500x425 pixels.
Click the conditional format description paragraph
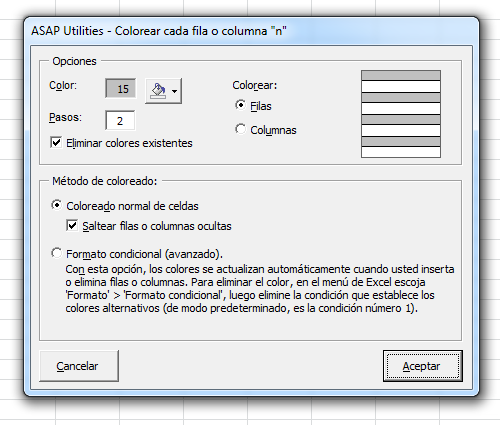pos(260,288)
